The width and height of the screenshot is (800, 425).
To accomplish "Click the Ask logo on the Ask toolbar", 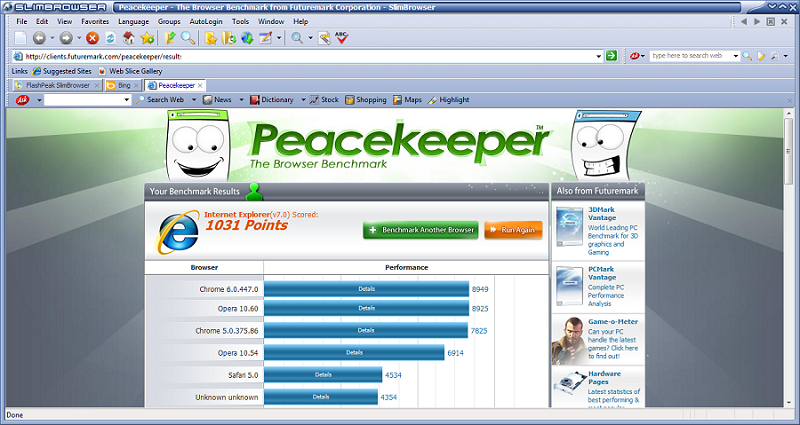I will tap(22, 100).
